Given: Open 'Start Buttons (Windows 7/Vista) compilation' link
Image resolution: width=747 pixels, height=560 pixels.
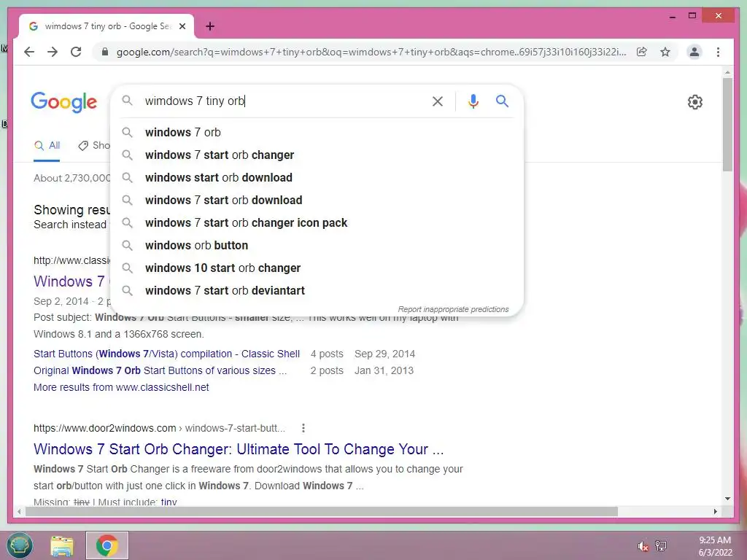Looking at the screenshot, I should tap(167, 354).
